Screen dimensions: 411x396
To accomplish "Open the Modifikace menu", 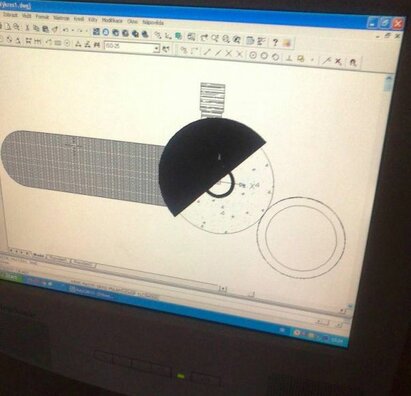I will [x=113, y=20].
